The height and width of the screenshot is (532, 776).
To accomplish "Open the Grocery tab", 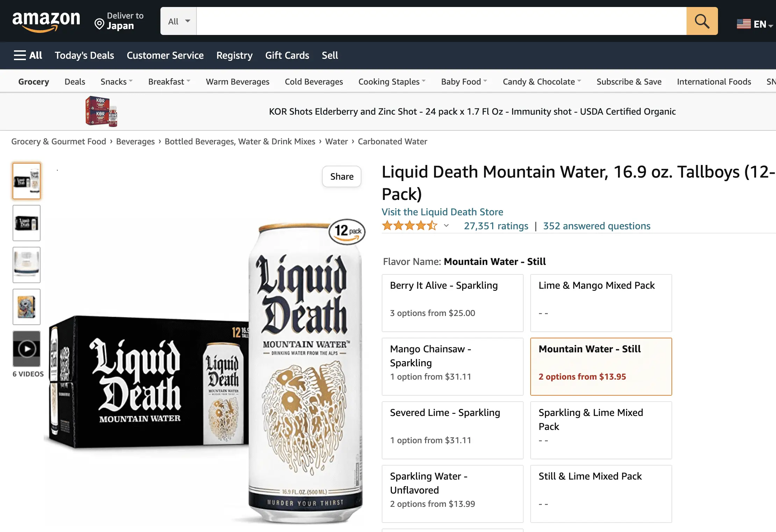I will coord(34,81).
